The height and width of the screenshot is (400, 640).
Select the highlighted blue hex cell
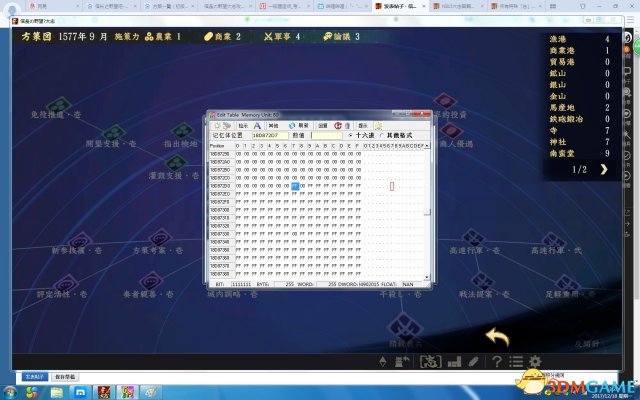tap(296, 186)
